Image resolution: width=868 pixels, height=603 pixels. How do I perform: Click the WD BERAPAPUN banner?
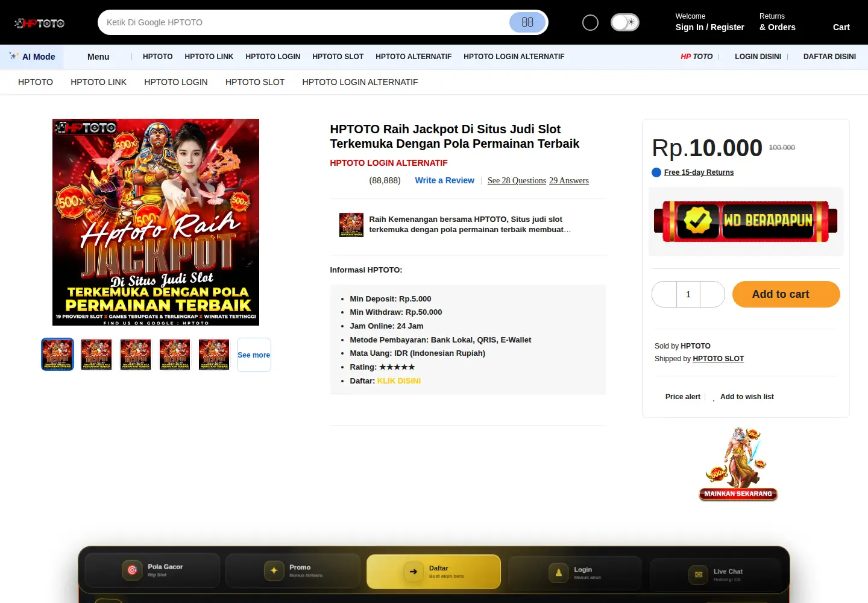746,221
